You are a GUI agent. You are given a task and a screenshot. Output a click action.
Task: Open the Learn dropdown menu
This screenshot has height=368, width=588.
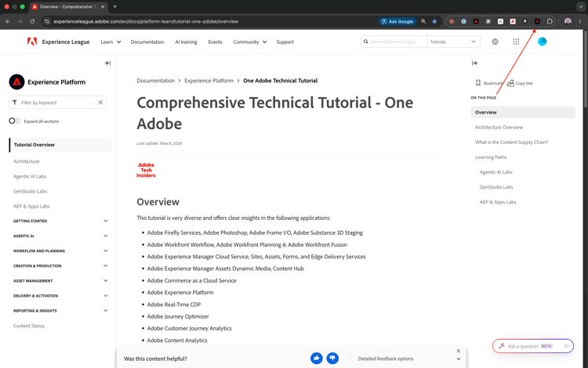click(x=111, y=42)
